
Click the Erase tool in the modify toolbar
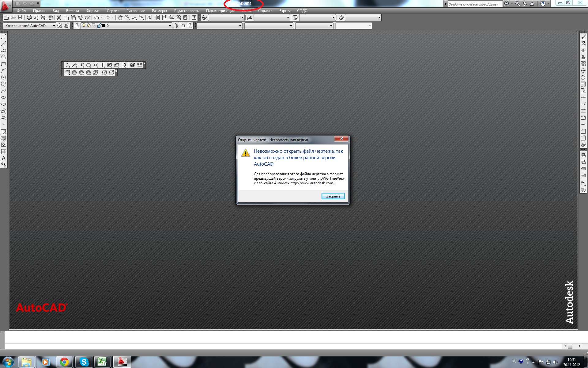tap(583, 37)
